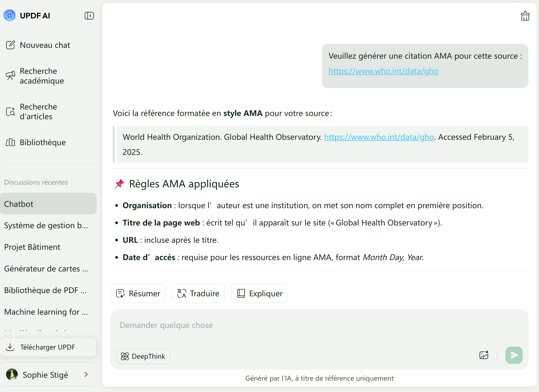Click the Télécharger UPDF button
This screenshot has height=392, width=539.
coord(48,347)
